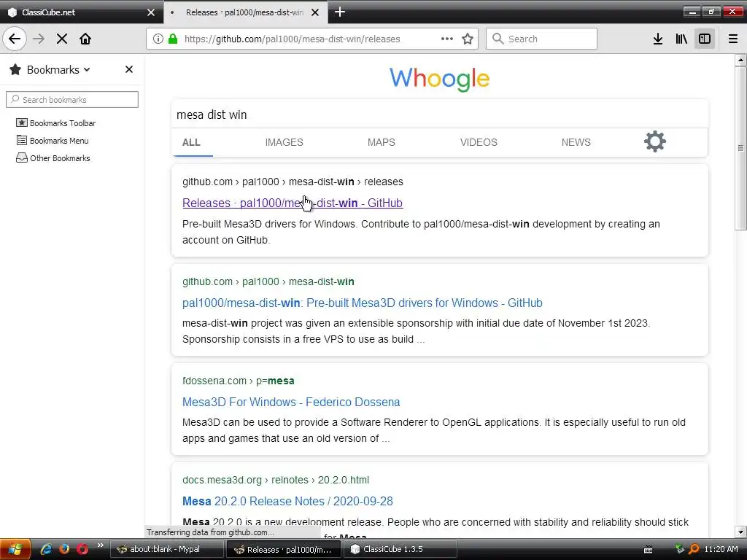Close the Releases pal1000 tab
This screenshot has width=747, height=560.
315,12
